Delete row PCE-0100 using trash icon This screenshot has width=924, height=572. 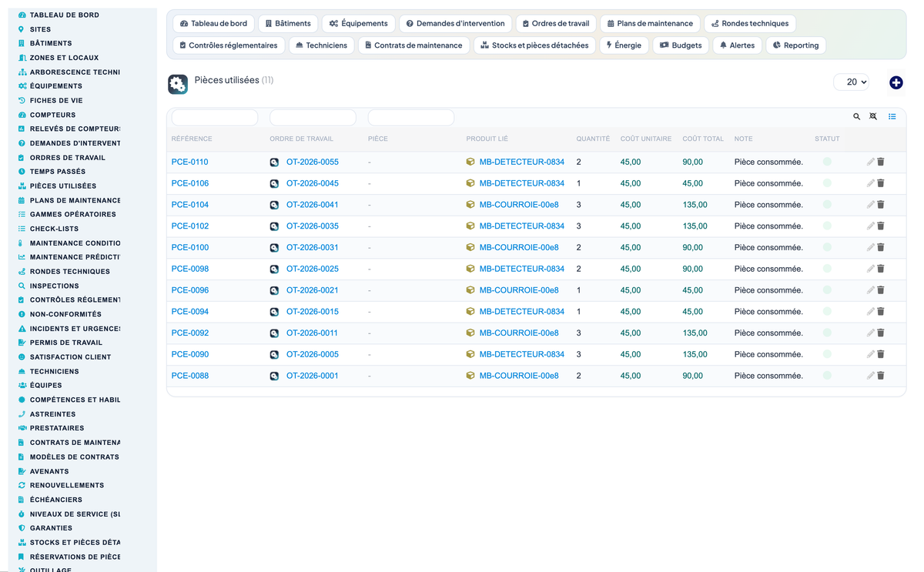(881, 247)
